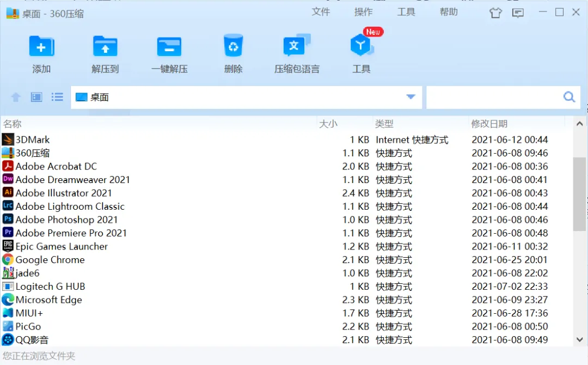Click the search magnifier icon
Screen dimensions: 588x365
(x=569, y=97)
